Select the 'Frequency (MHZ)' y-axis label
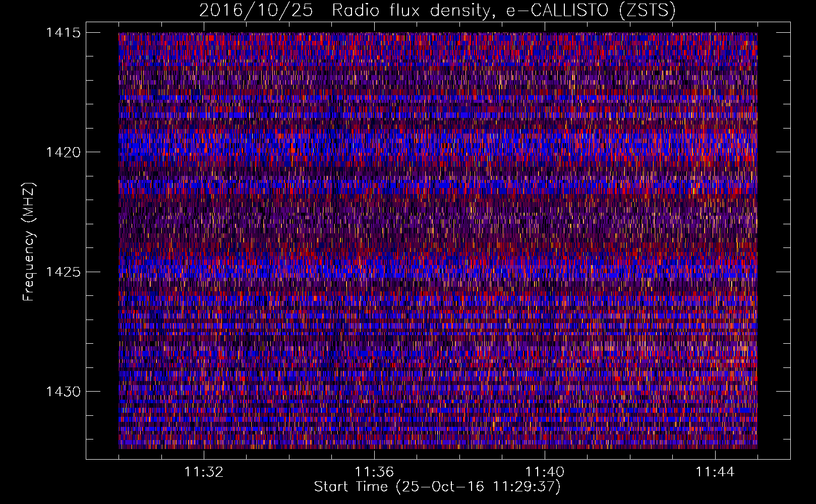The width and height of the screenshot is (816, 504). (x=29, y=241)
